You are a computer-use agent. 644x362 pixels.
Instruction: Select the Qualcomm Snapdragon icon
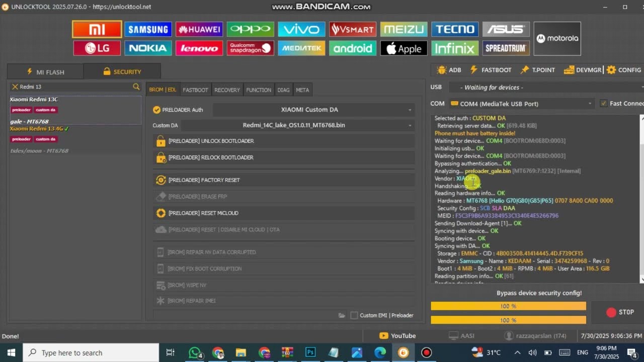pos(251,48)
